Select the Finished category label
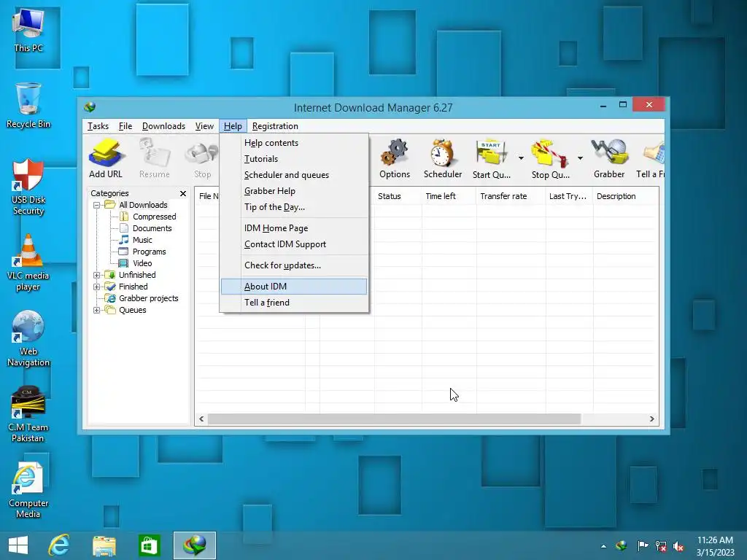Image resolution: width=747 pixels, height=560 pixels. (x=133, y=287)
